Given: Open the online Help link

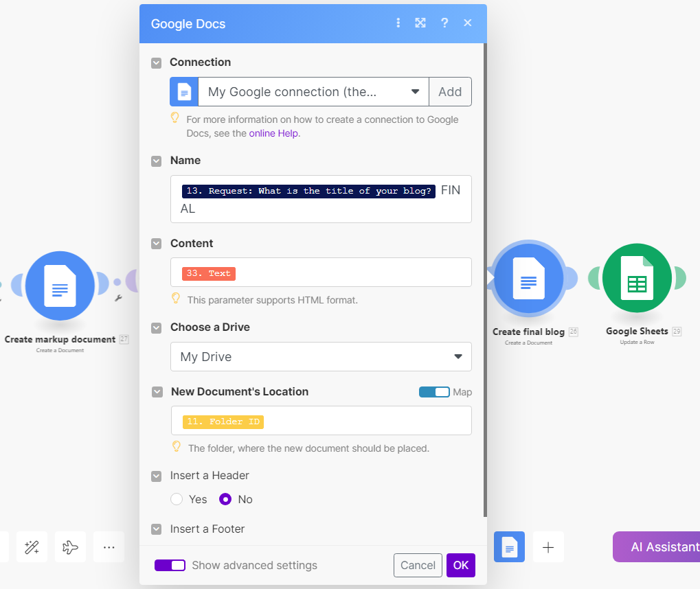Looking at the screenshot, I should click(273, 133).
